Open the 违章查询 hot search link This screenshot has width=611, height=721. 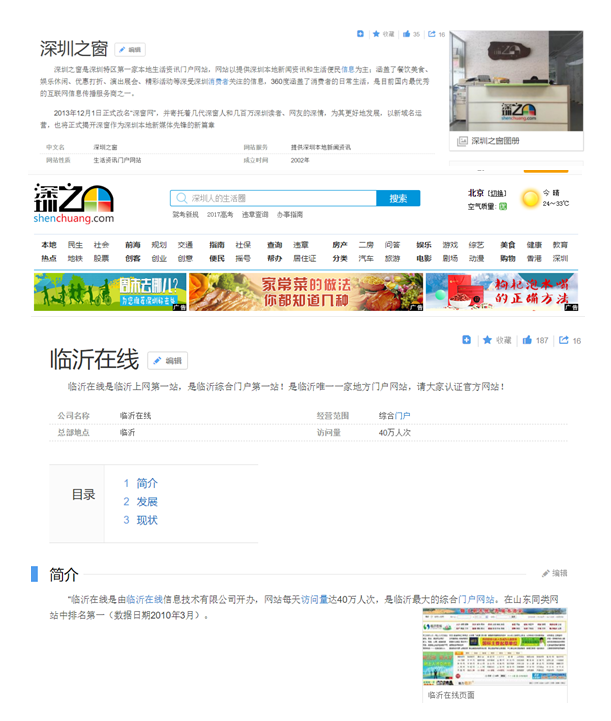click(255, 215)
